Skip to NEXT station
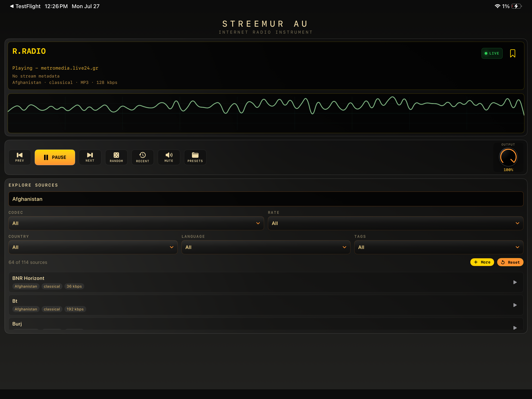Viewport: 532px width, 399px height. coord(90,157)
